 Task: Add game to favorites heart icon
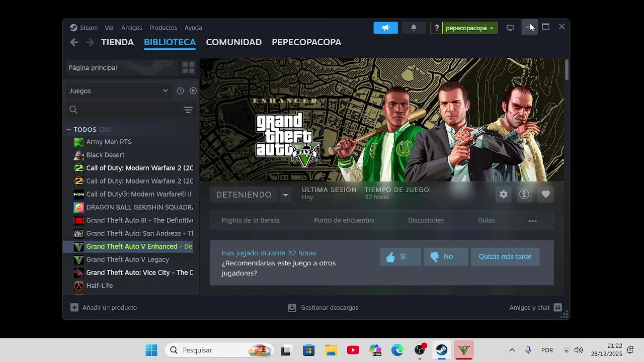tap(546, 194)
